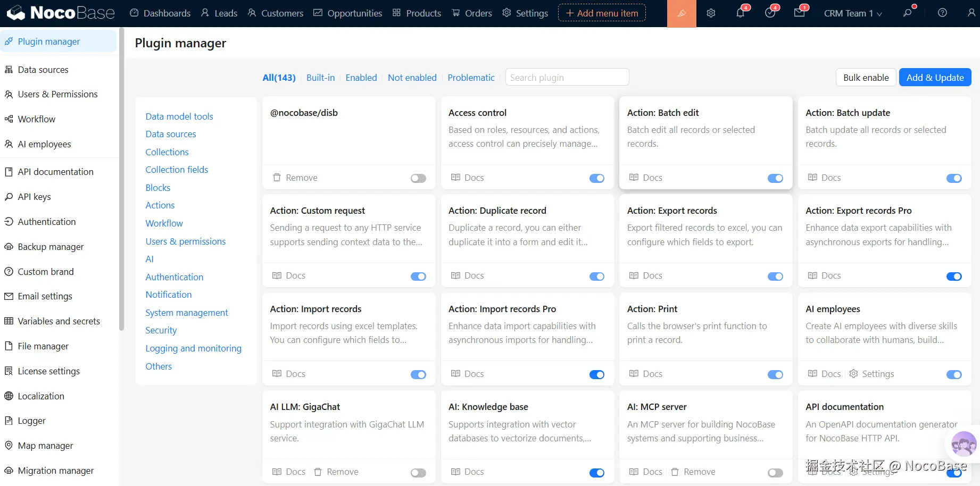Toggle the Action: Import records Pro switch
The image size is (980, 486).
point(597,375)
